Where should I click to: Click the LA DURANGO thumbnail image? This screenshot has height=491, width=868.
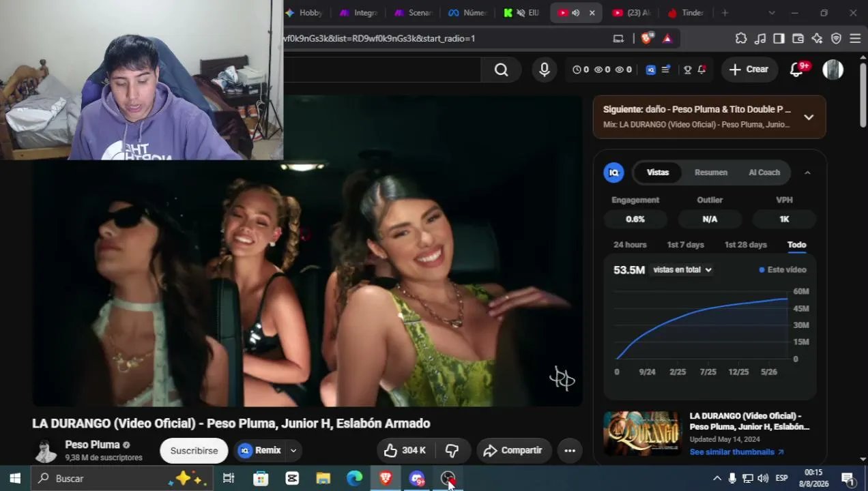pos(642,433)
